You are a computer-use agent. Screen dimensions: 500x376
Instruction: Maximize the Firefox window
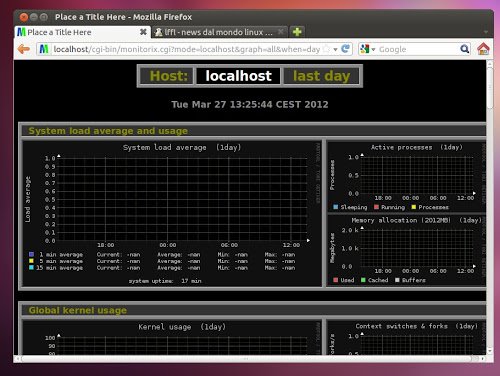[x=44, y=17]
